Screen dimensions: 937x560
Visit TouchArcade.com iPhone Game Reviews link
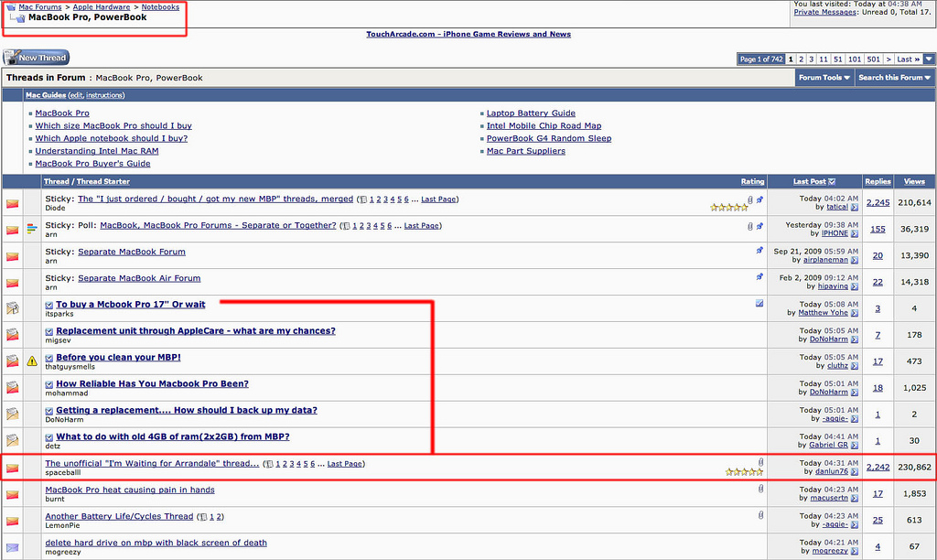pyautogui.click(x=468, y=34)
